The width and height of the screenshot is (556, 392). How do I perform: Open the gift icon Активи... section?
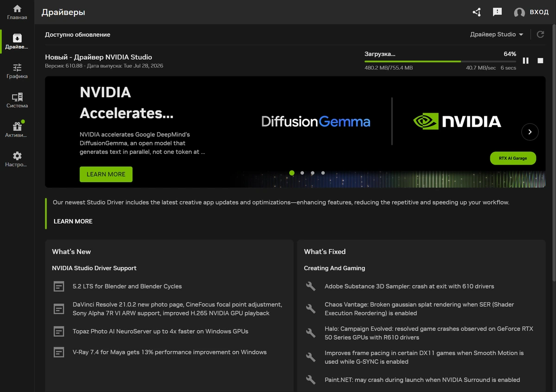click(17, 130)
